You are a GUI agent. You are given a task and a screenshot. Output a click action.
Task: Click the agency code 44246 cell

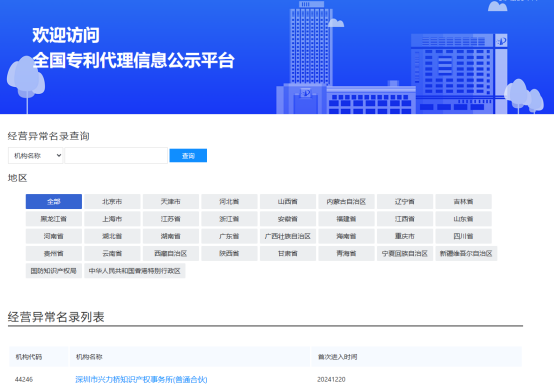click(24, 380)
